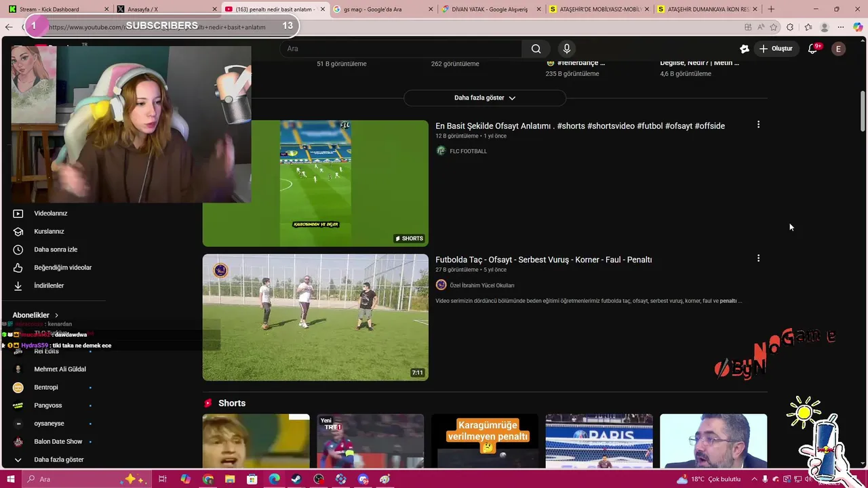Launch Copilot from the Edge toolbar
Screen dimensions: 868x488
click(858, 27)
